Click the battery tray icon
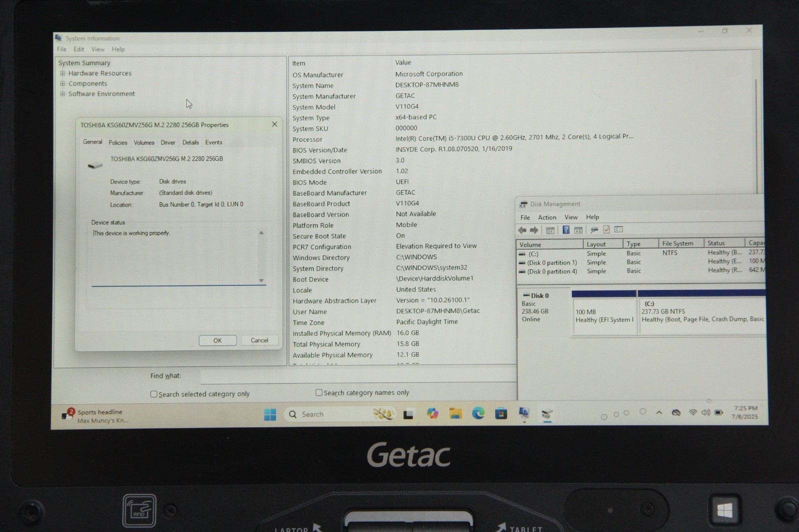The image size is (799, 532). [719, 413]
